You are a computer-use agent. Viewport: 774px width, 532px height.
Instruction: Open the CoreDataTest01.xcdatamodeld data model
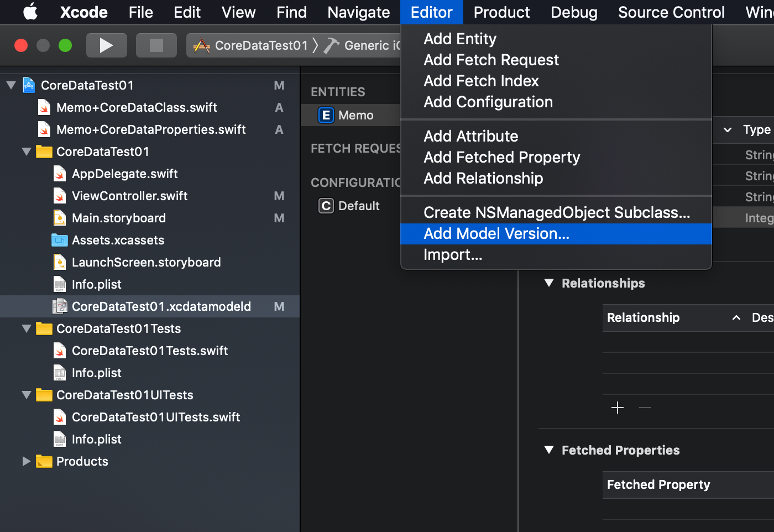coord(161,306)
